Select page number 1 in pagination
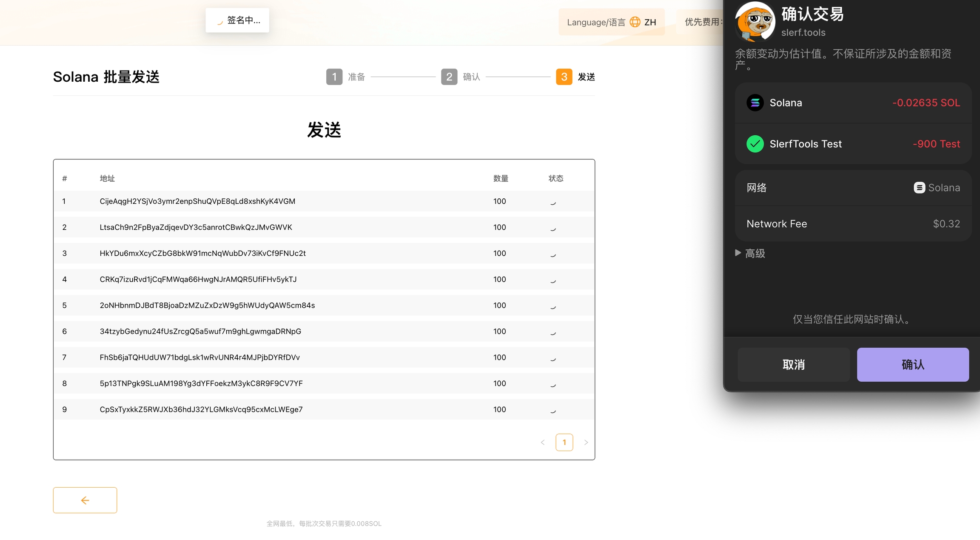The width and height of the screenshot is (980, 540). pos(564,443)
